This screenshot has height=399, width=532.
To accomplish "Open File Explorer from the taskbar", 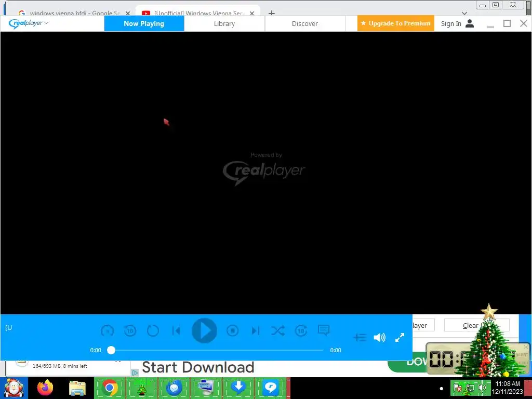I will click(x=77, y=388).
